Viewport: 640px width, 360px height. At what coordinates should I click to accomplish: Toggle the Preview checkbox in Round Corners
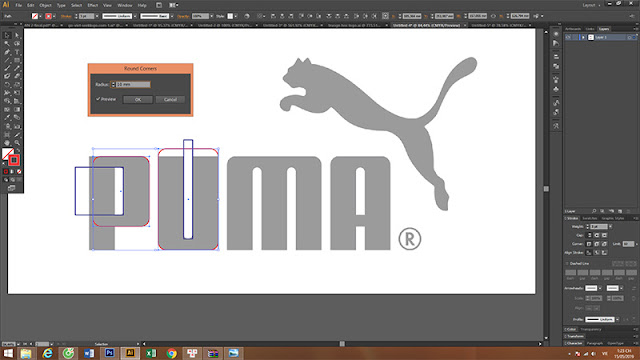point(98,99)
